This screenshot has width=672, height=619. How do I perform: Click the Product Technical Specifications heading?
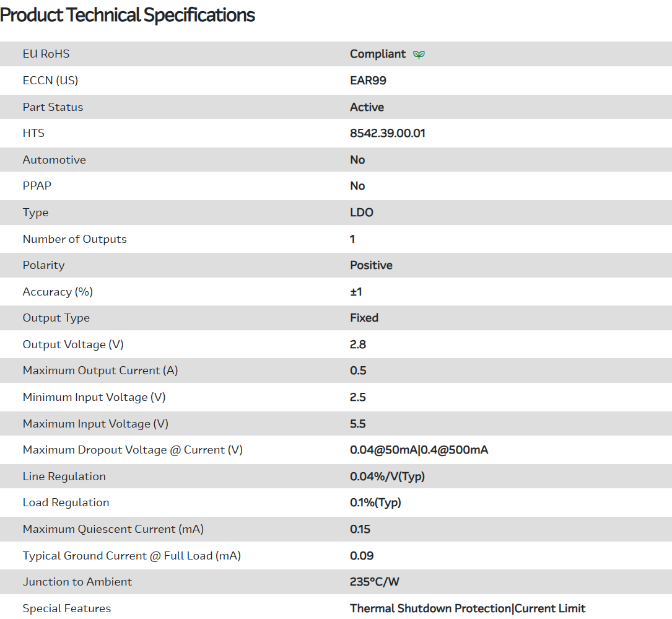[128, 15]
